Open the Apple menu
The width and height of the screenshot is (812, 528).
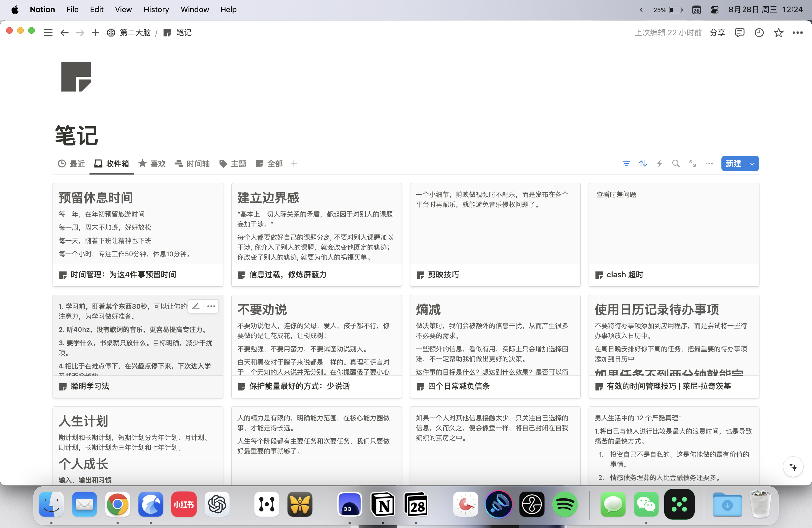coord(15,10)
